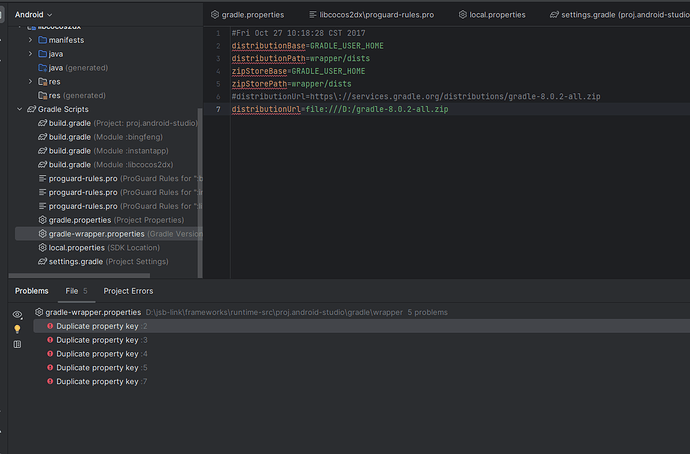The width and height of the screenshot is (690, 454).
Task: Click the gear icon on gradle.properties tab
Action: [x=214, y=15]
